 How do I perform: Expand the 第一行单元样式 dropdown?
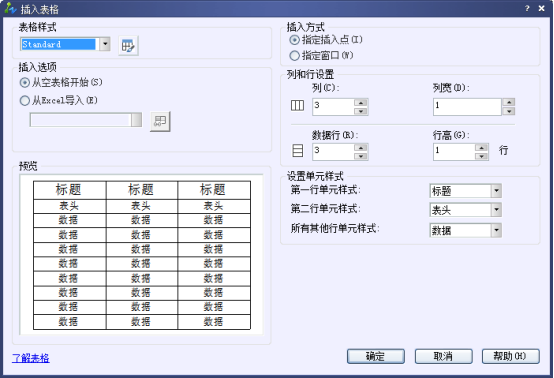496,191
